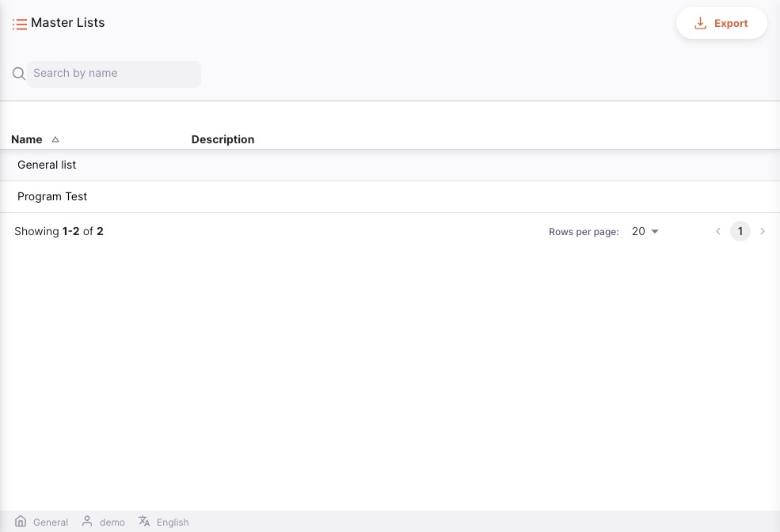Click the sort arrow beside Name
The height and width of the screenshot is (532, 780).
(55, 139)
